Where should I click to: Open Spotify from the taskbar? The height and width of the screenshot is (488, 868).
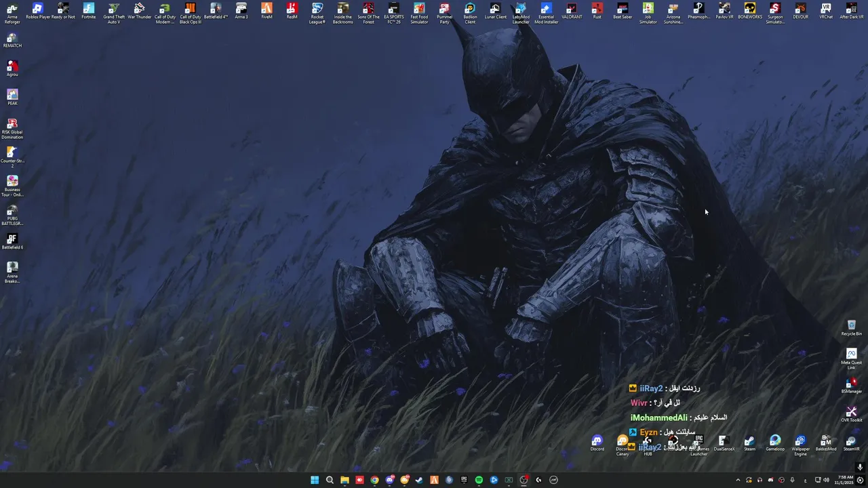(479, 480)
